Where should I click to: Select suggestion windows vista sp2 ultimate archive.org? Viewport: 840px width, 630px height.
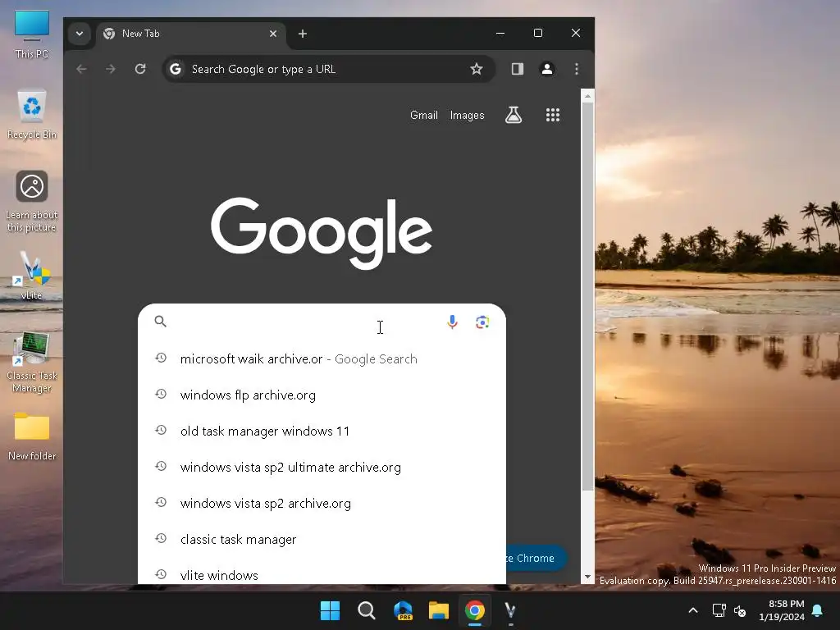coord(322,467)
